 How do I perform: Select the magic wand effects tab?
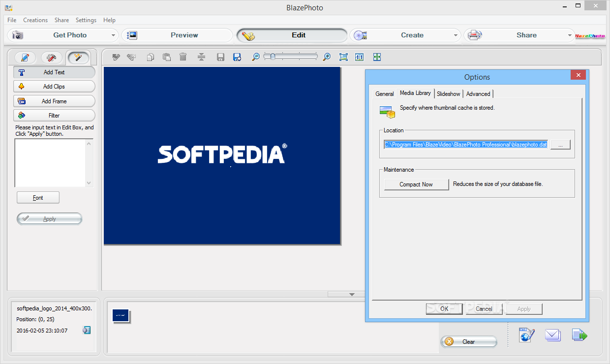78,58
